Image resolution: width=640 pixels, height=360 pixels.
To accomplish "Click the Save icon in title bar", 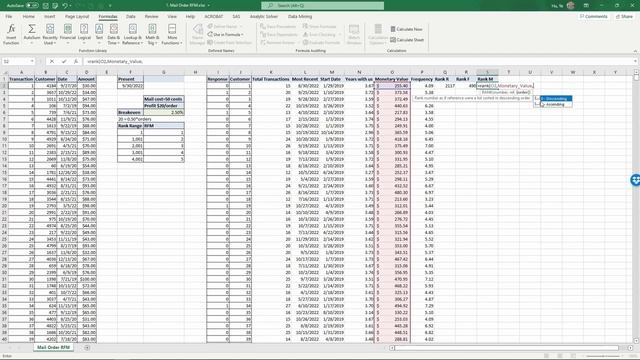I will [46, 5].
